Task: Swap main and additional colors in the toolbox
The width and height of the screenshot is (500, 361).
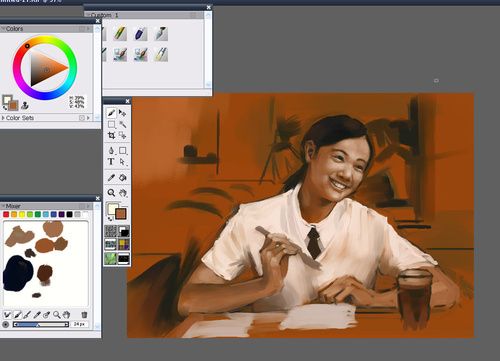Action: (x=109, y=218)
